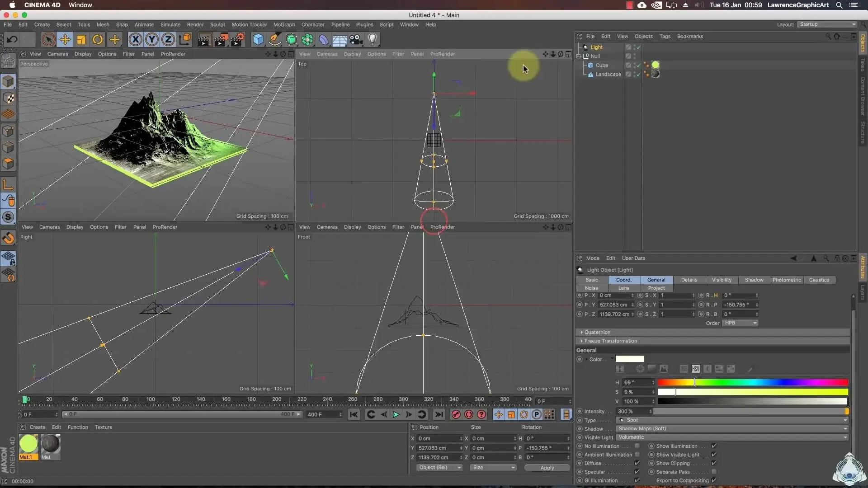This screenshot has width=868, height=488.
Task: Open the MoGraph menu
Action: [284, 24]
